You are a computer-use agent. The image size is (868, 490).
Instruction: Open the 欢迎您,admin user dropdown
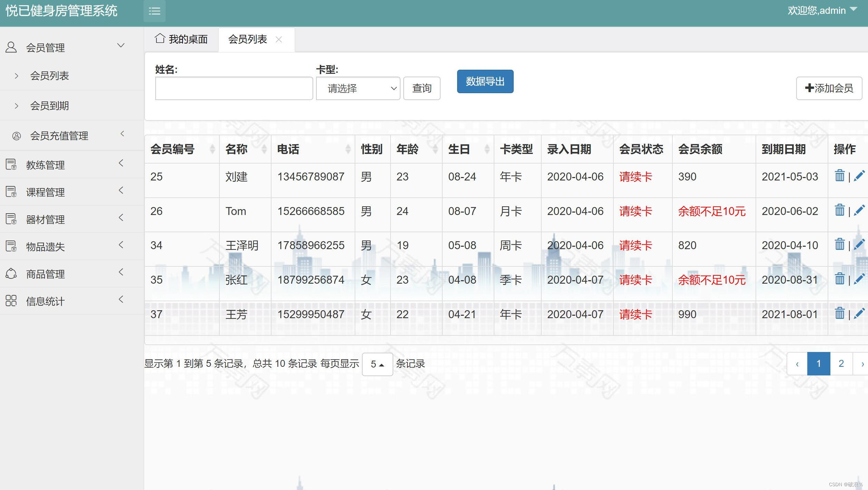[x=822, y=10]
